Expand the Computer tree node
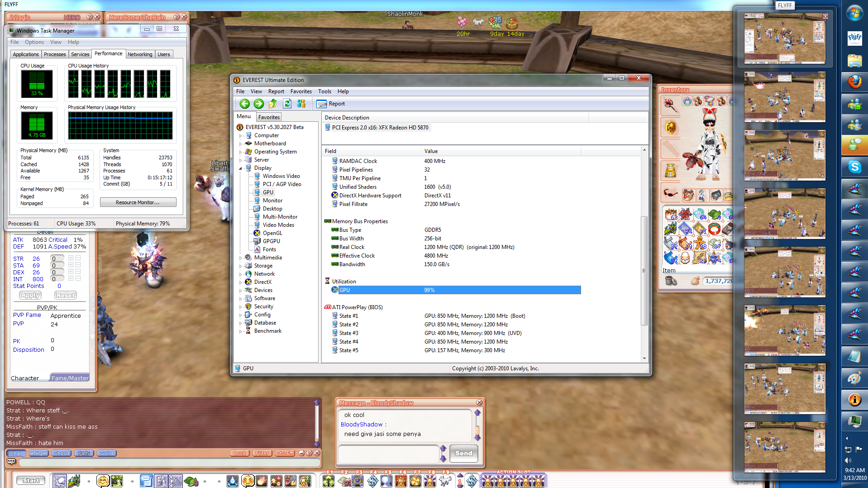 tap(240, 135)
